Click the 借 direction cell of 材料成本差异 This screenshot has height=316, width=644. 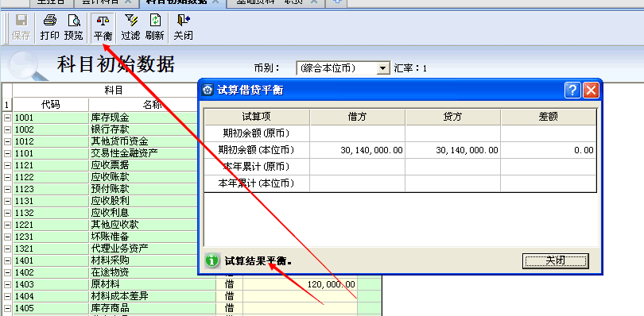click(x=230, y=296)
